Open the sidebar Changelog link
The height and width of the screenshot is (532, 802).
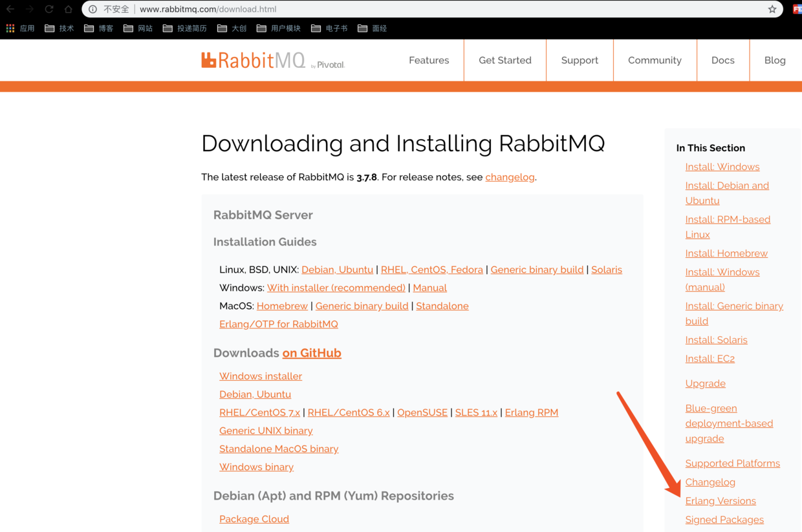pyautogui.click(x=710, y=482)
